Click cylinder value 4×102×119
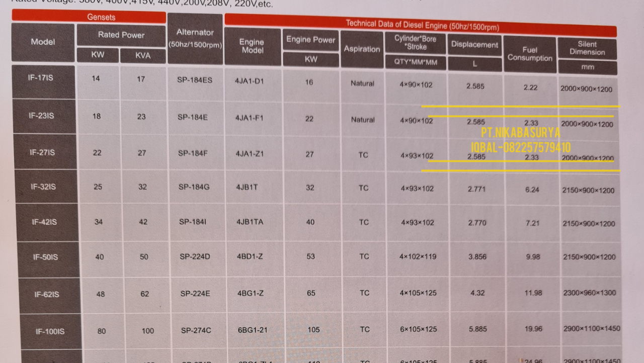 click(x=418, y=256)
